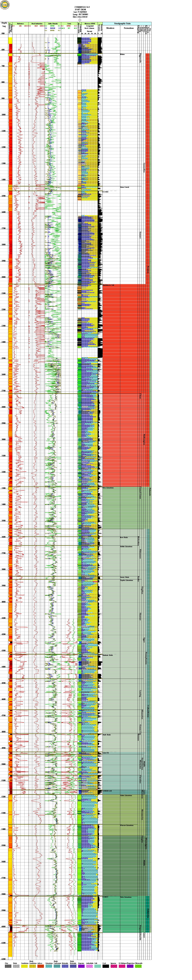Screen dimensions: 192x980
Task: Click the Stone Corral formation label
Action: (x=125, y=187)
